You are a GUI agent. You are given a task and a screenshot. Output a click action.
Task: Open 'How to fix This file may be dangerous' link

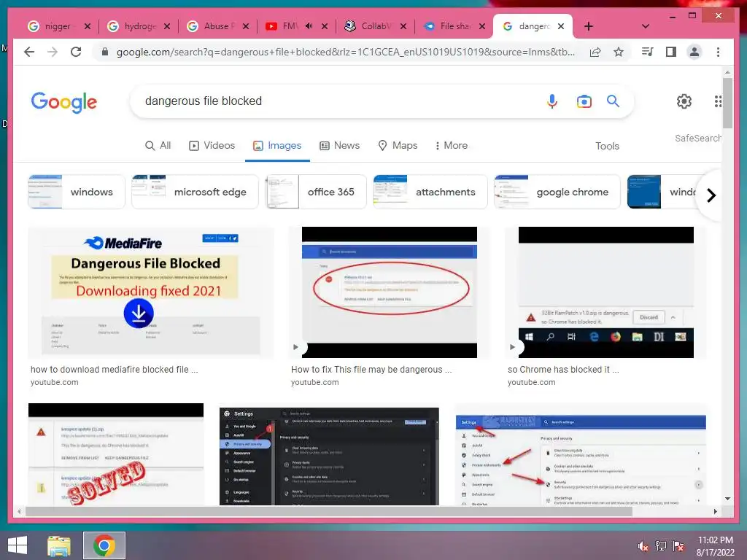371,370
